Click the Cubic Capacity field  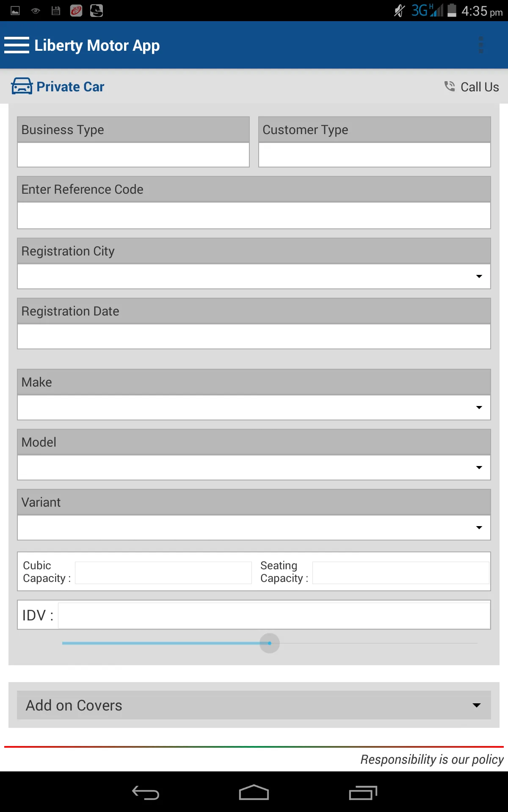[163, 573]
